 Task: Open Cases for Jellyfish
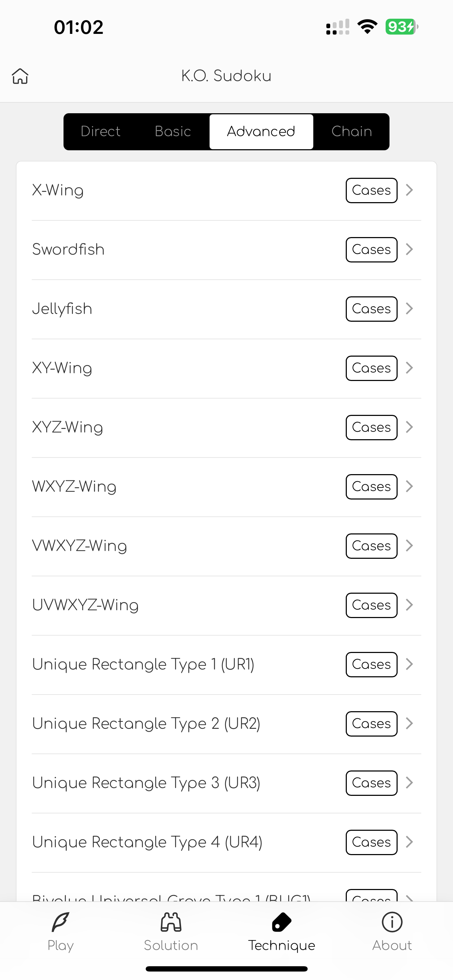372,309
